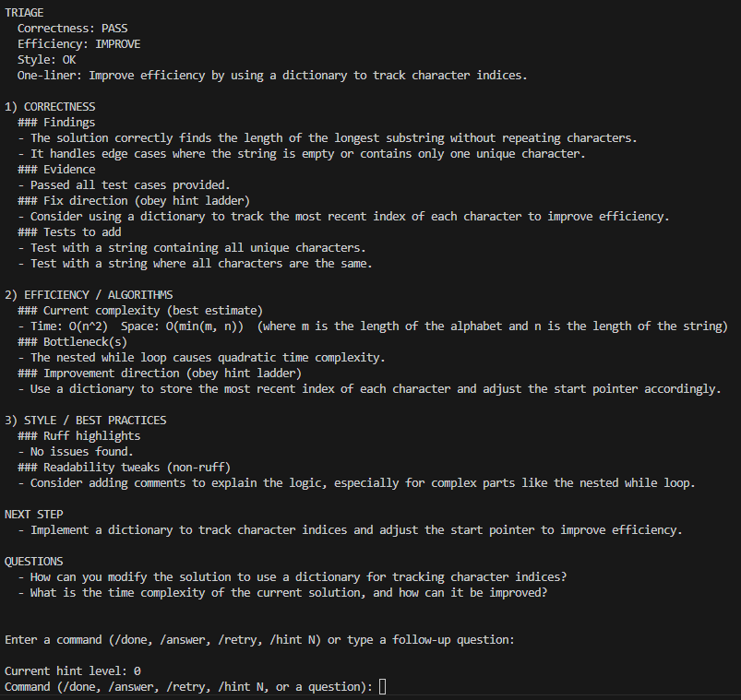
Task: Click the 'Enter a command' instruction line
Action: (259, 639)
